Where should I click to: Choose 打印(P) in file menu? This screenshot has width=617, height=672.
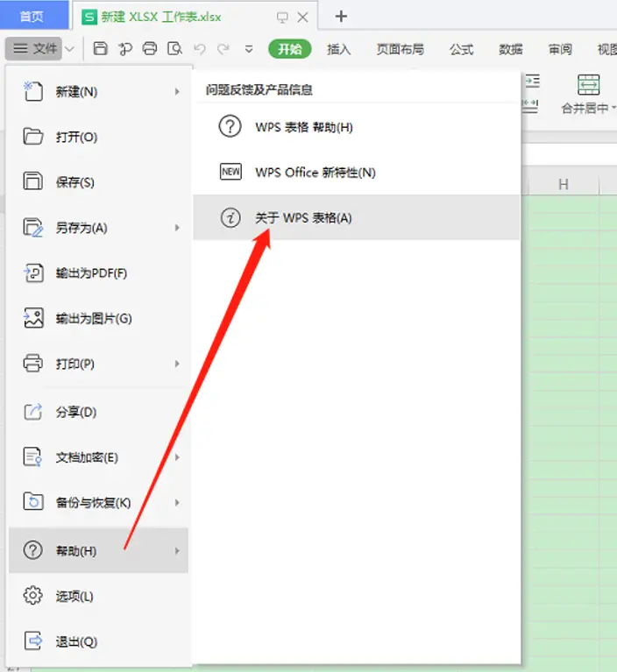pos(99,364)
